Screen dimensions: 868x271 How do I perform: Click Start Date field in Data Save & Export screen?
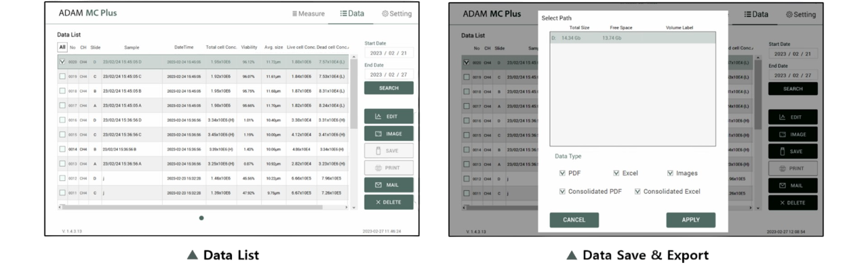click(x=793, y=54)
